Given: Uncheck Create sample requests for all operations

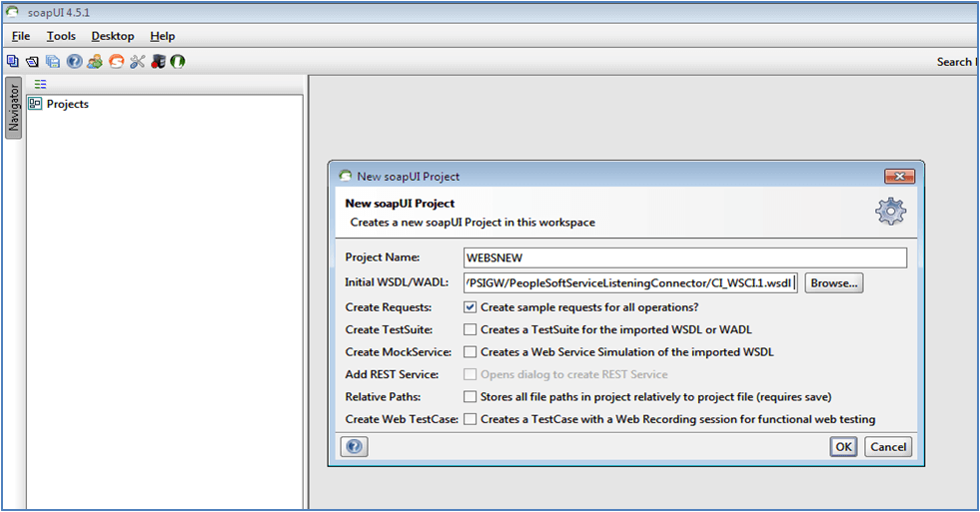Looking at the screenshot, I should pyautogui.click(x=470, y=307).
